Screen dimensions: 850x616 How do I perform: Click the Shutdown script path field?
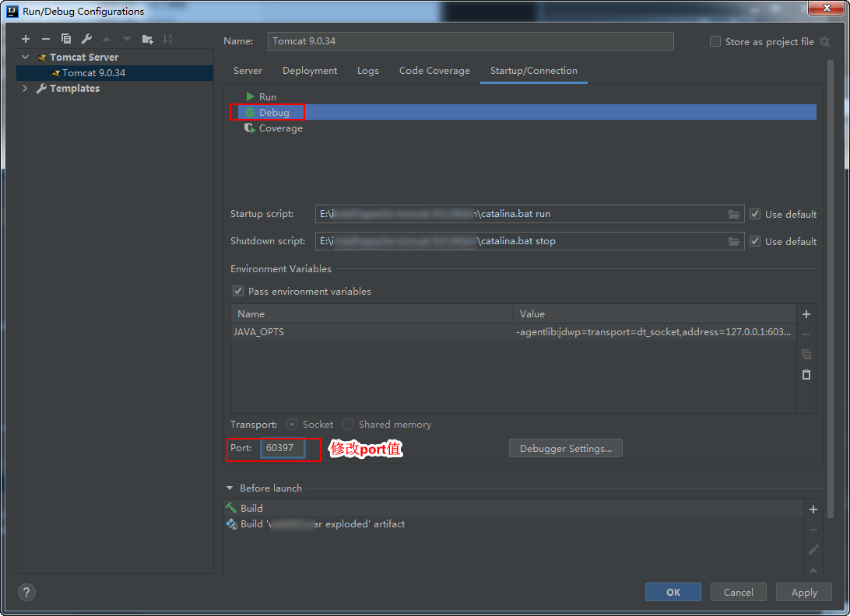[x=529, y=241]
